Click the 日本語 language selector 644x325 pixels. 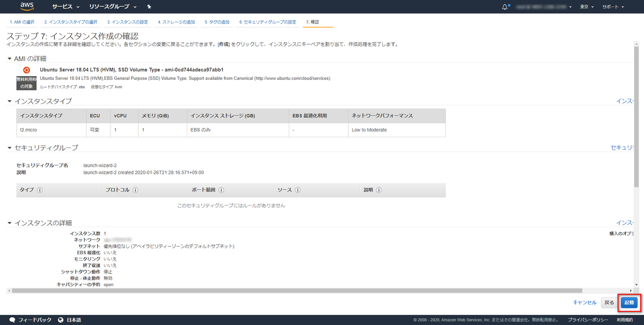click(x=74, y=320)
